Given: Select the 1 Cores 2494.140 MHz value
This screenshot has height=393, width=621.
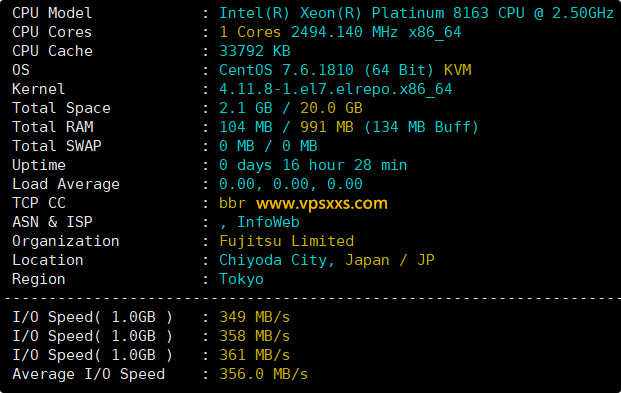Looking at the screenshot, I should pyautogui.click(x=309, y=32).
